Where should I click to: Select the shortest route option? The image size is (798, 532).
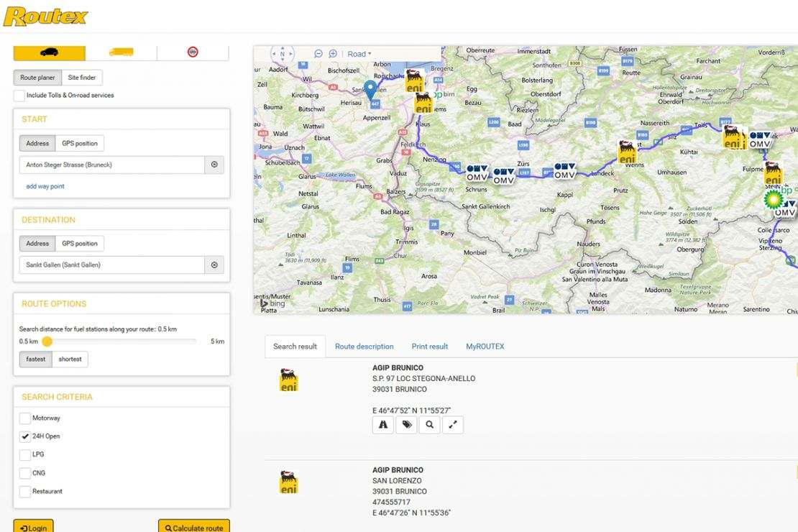click(x=70, y=359)
